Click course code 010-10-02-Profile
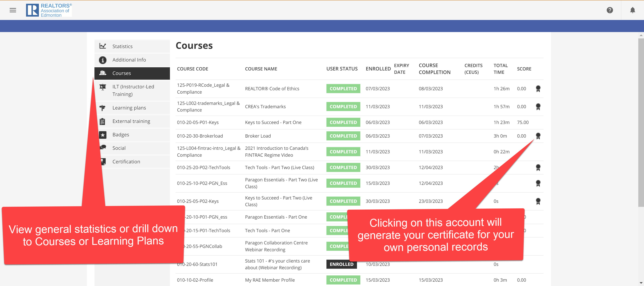This screenshot has height=286, width=644. pyautogui.click(x=195, y=280)
